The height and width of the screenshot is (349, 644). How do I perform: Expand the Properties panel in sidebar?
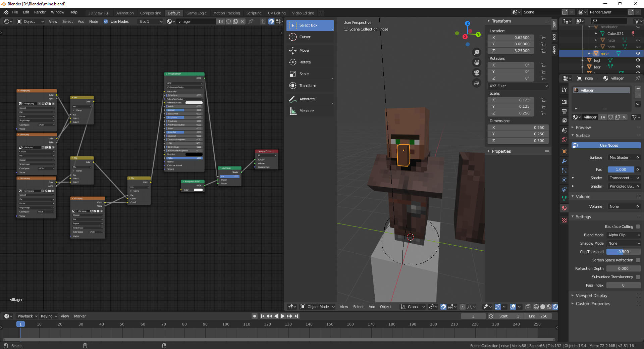click(501, 151)
